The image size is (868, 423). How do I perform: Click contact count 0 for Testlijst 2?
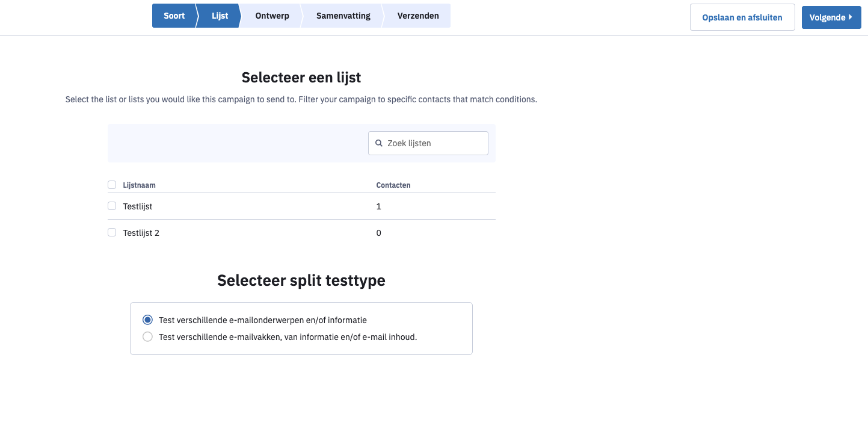click(x=378, y=233)
